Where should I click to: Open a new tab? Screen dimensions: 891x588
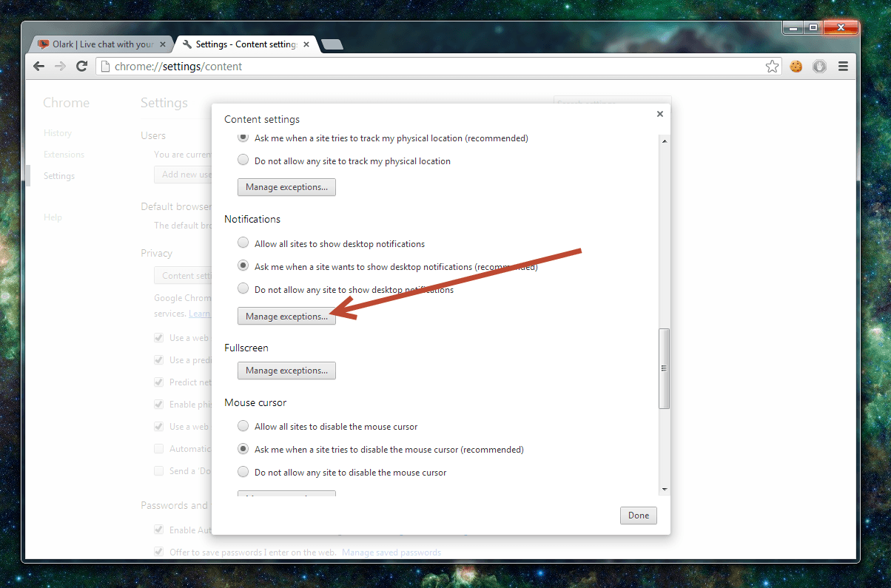[332, 44]
